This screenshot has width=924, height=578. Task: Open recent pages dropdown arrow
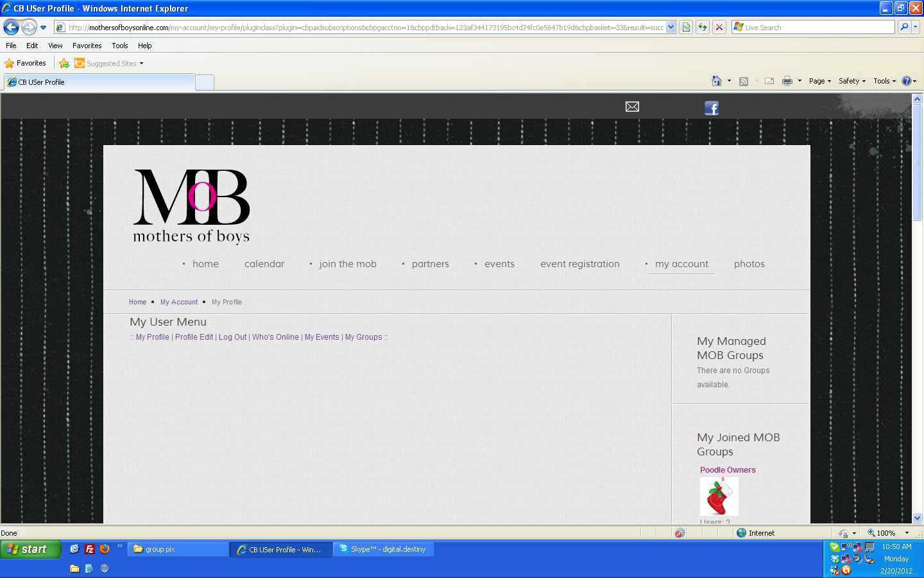43,27
